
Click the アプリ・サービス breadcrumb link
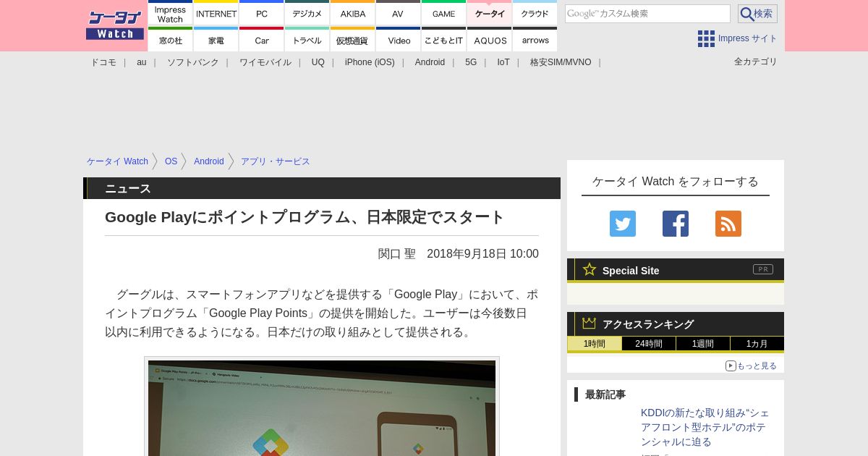coord(276,161)
